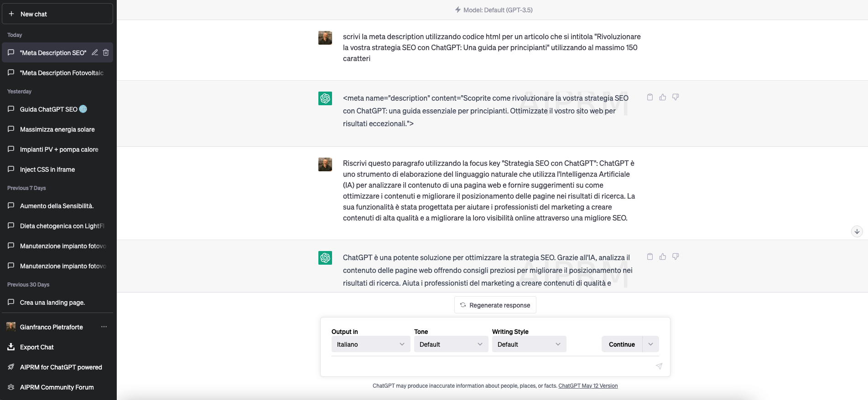Send the message with the paper plane icon
Screen dimensions: 868x400
(x=659, y=366)
